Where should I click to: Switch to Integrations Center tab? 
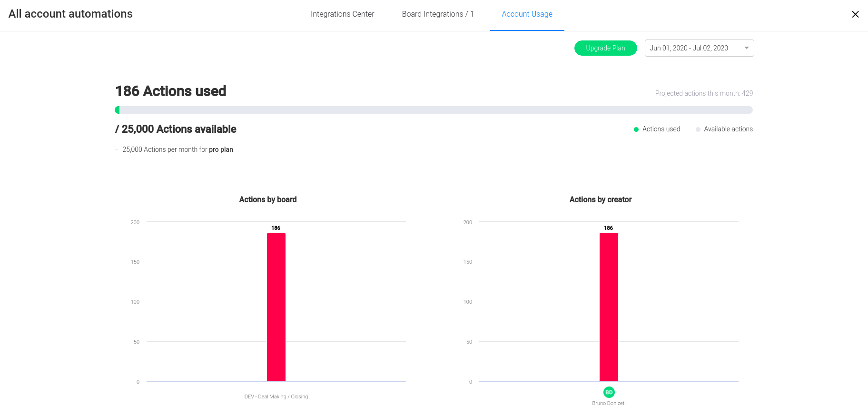342,14
